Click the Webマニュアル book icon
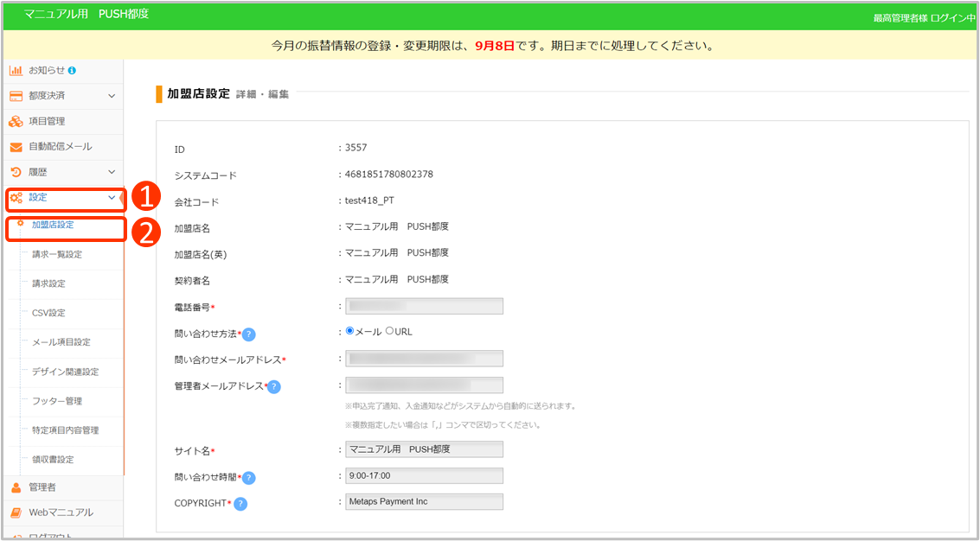The height and width of the screenshot is (541, 980). pos(16,512)
